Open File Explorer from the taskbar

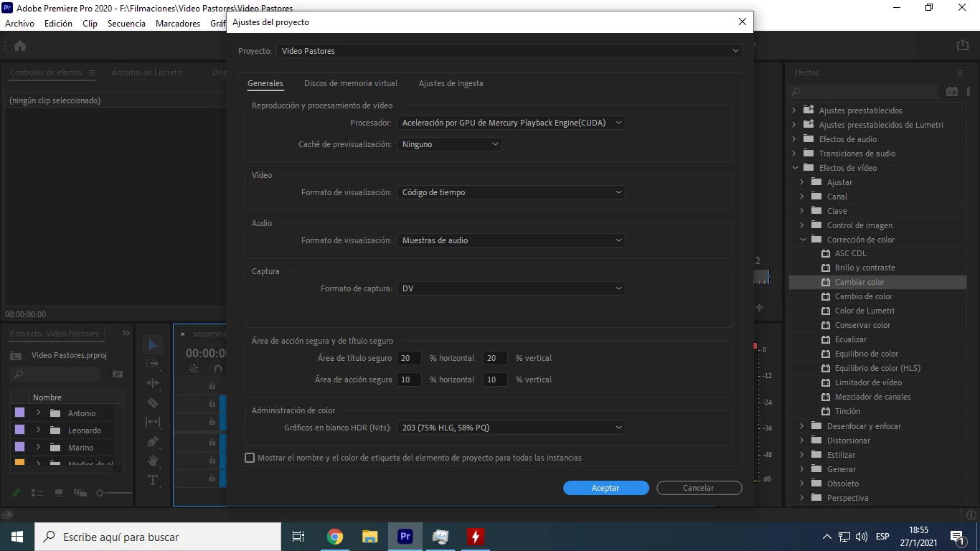(x=370, y=537)
